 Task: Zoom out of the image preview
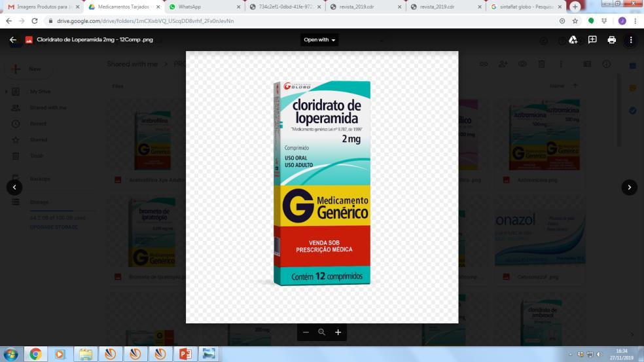[x=306, y=332]
